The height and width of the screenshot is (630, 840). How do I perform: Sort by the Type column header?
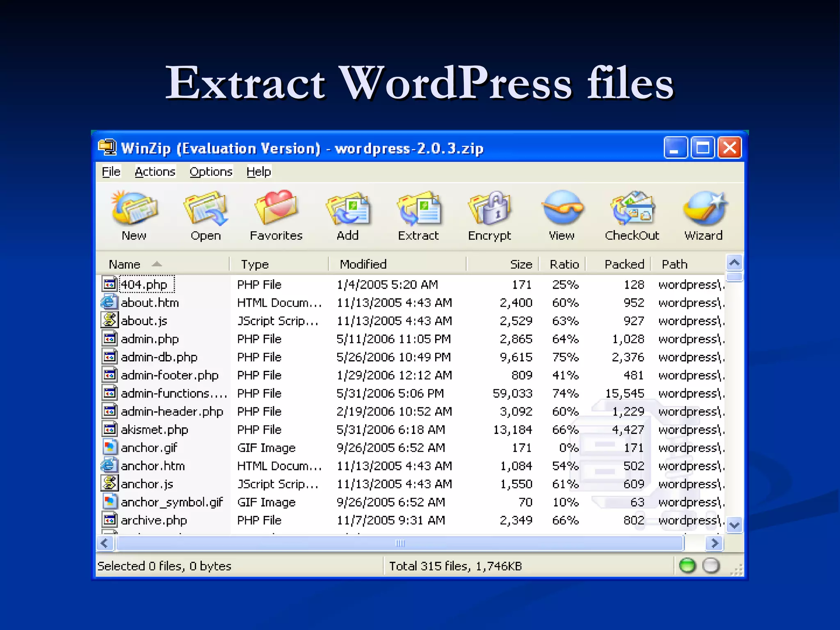pyautogui.click(x=279, y=264)
